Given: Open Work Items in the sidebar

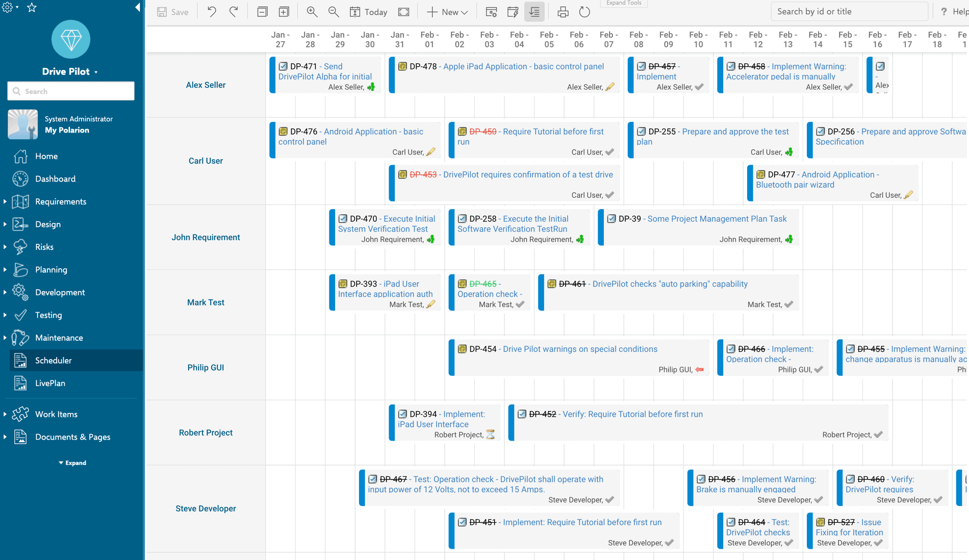Looking at the screenshot, I should coord(56,414).
